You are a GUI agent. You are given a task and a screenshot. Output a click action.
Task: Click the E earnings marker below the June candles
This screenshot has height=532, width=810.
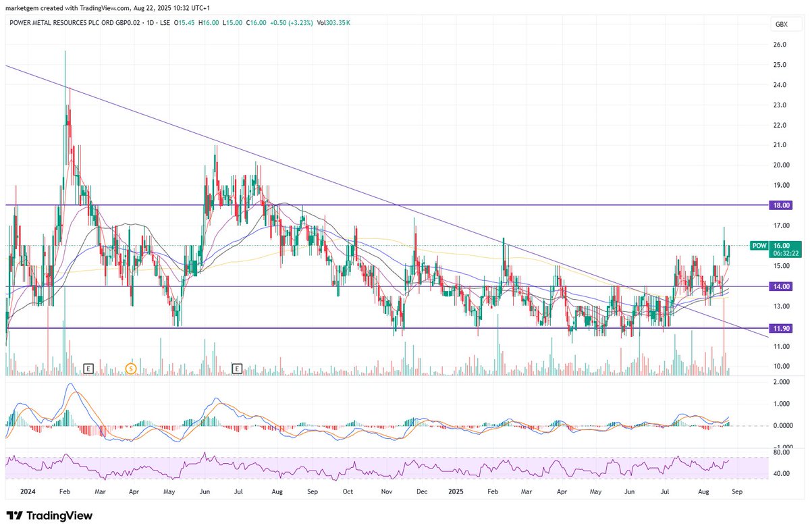pos(237,369)
